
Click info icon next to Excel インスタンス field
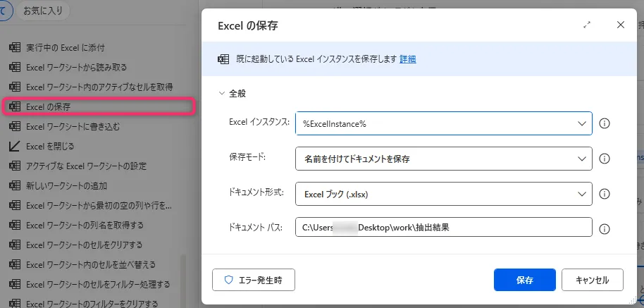(x=604, y=123)
